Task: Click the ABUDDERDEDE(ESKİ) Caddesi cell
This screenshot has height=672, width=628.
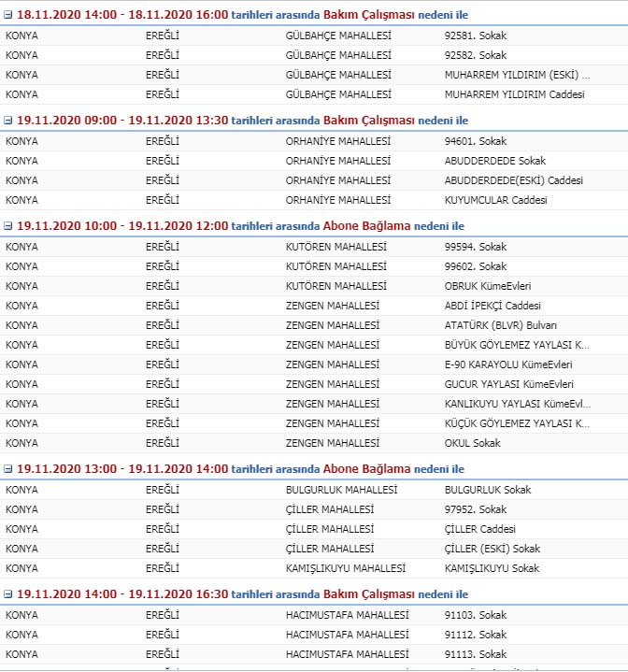Action: coord(514,180)
